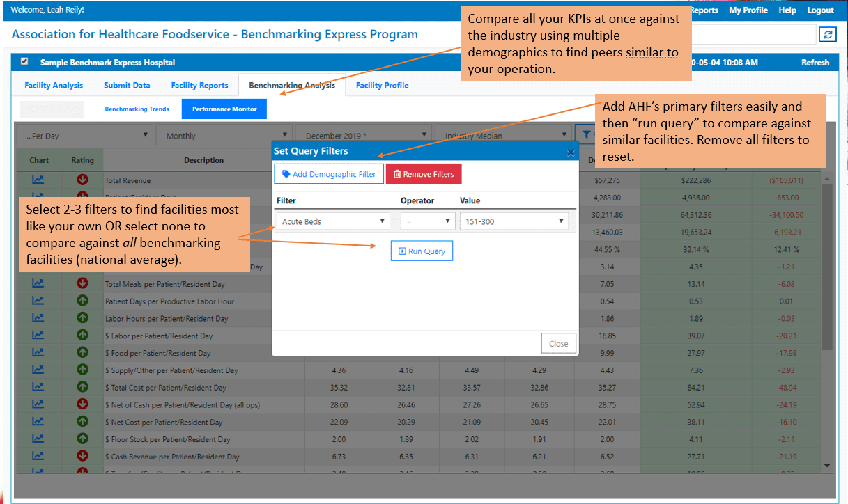Click the table's vertical scrollbar down arrow

827,465
